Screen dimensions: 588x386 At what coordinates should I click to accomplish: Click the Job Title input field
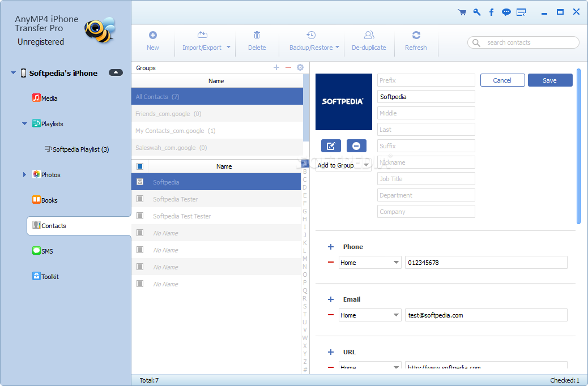click(x=426, y=179)
